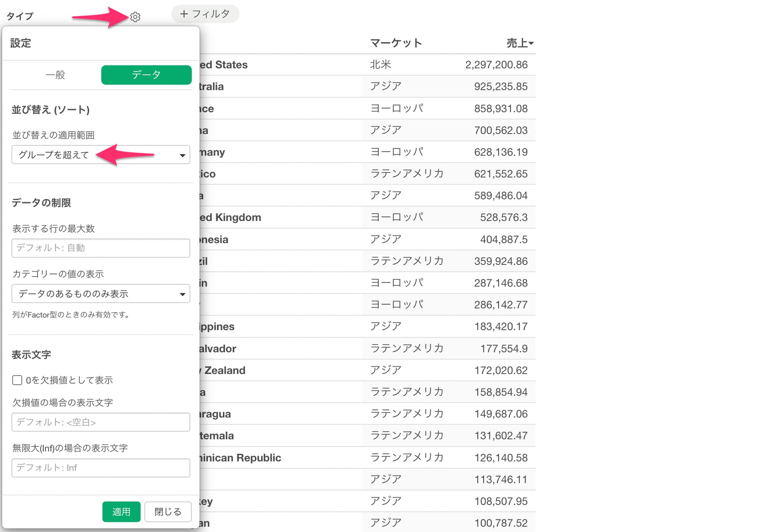The width and height of the screenshot is (781, 532).
Task: Click the タイプ label
Action: click(x=20, y=16)
